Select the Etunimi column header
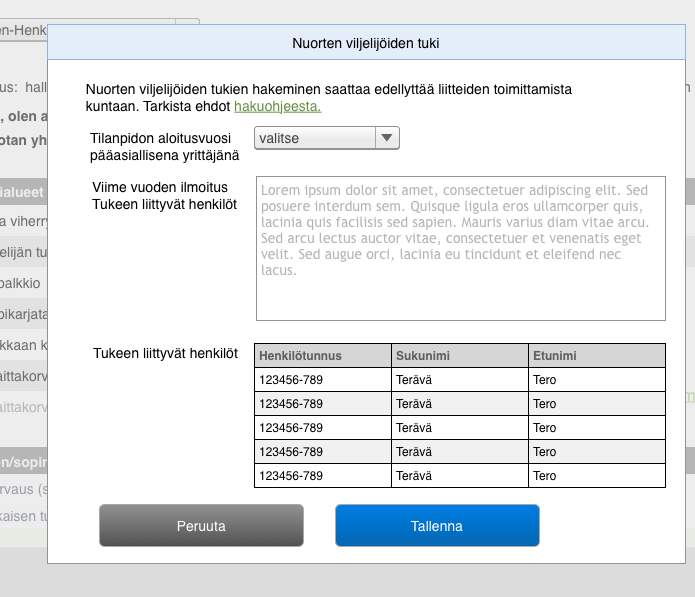The image size is (695, 597). [x=597, y=355]
